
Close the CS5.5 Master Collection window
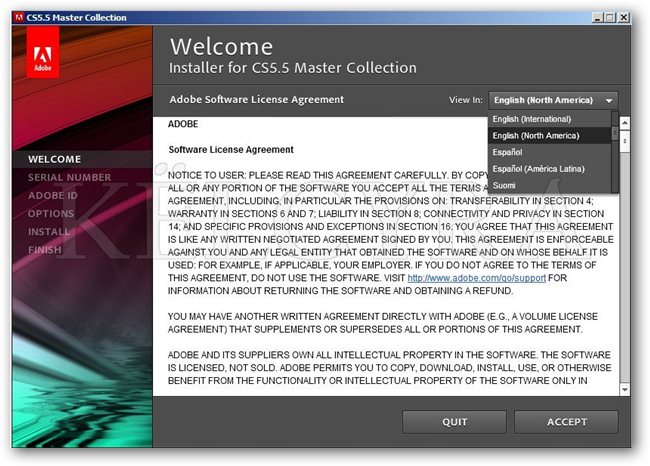pyautogui.click(x=623, y=17)
